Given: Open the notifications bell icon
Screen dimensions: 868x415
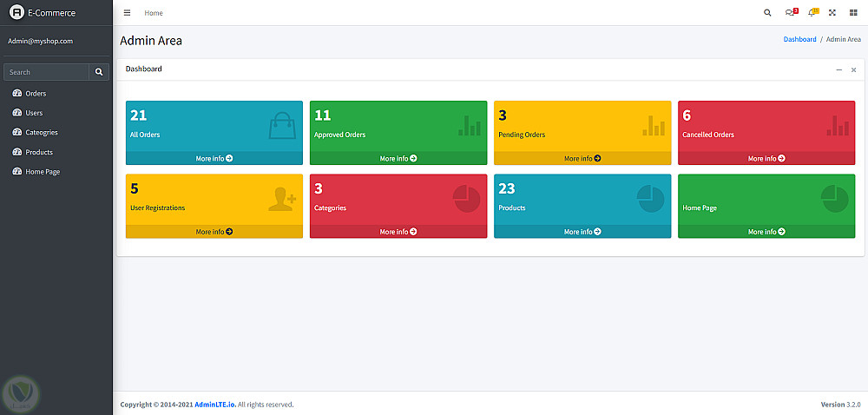Looking at the screenshot, I should point(812,13).
